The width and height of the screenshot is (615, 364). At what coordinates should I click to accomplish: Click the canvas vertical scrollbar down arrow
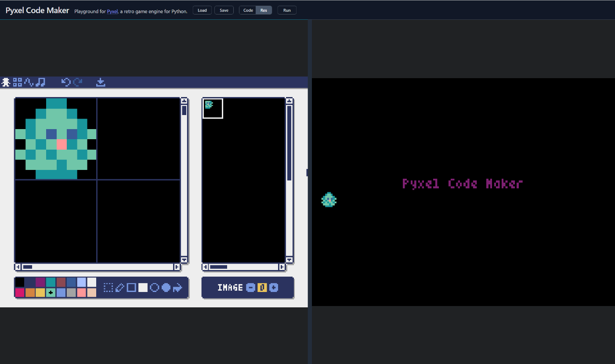[184, 259]
